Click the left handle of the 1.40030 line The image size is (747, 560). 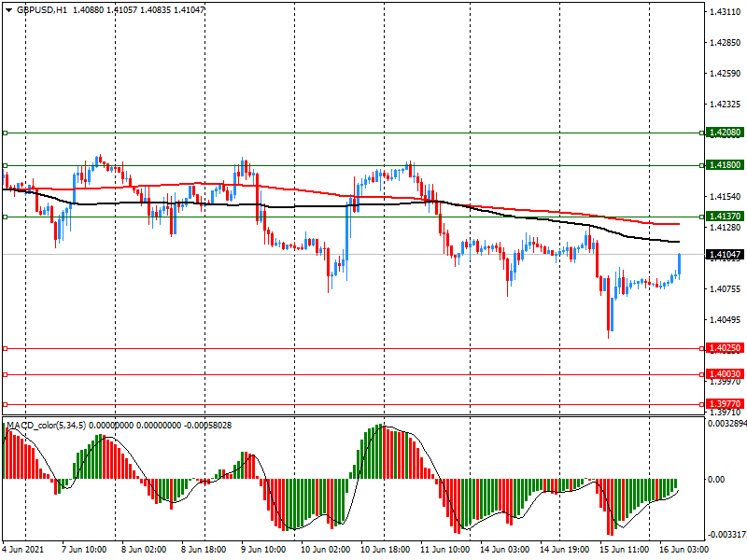coord(6,375)
